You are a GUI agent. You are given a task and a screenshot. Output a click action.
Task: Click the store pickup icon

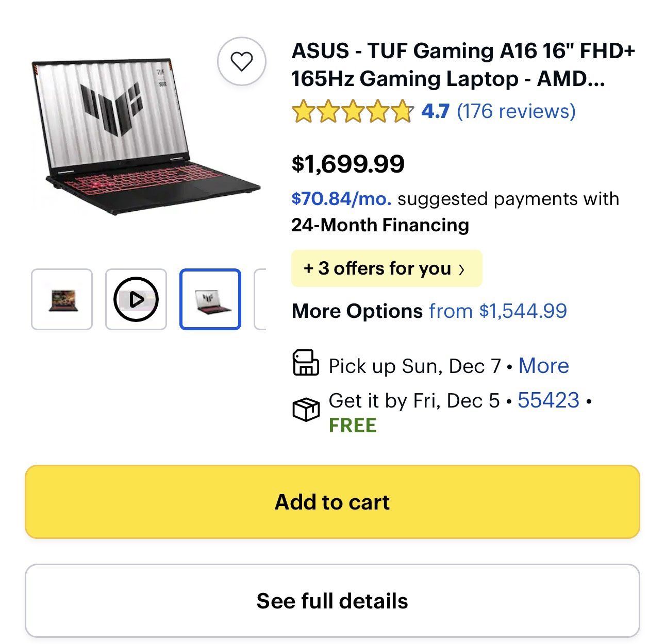point(306,364)
